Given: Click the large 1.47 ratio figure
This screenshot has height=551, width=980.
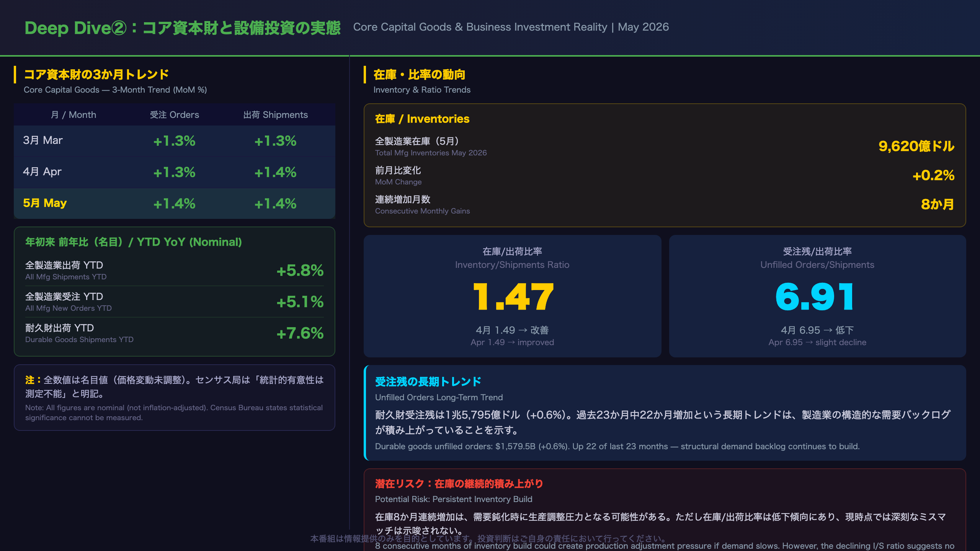Looking at the screenshot, I should click(513, 297).
